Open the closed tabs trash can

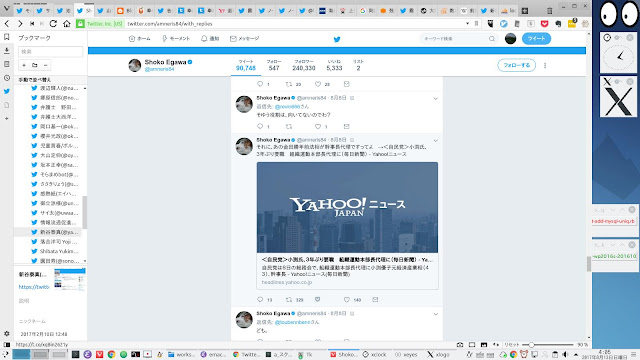tap(550, 11)
